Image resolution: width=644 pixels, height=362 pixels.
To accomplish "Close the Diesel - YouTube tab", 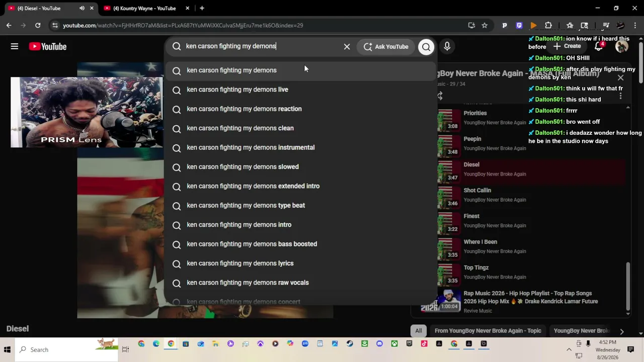I will 92,8.
